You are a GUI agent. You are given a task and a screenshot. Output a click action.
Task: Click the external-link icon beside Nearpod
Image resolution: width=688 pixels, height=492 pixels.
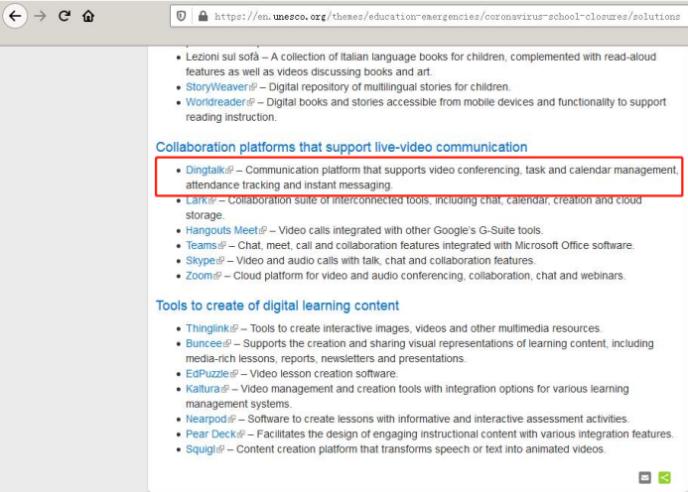pyautogui.click(x=232, y=420)
